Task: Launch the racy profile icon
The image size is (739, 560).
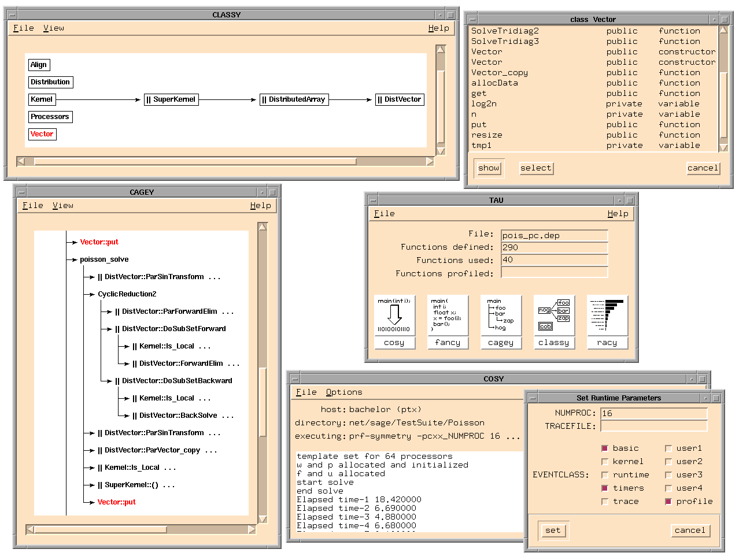Action: (x=607, y=322)
